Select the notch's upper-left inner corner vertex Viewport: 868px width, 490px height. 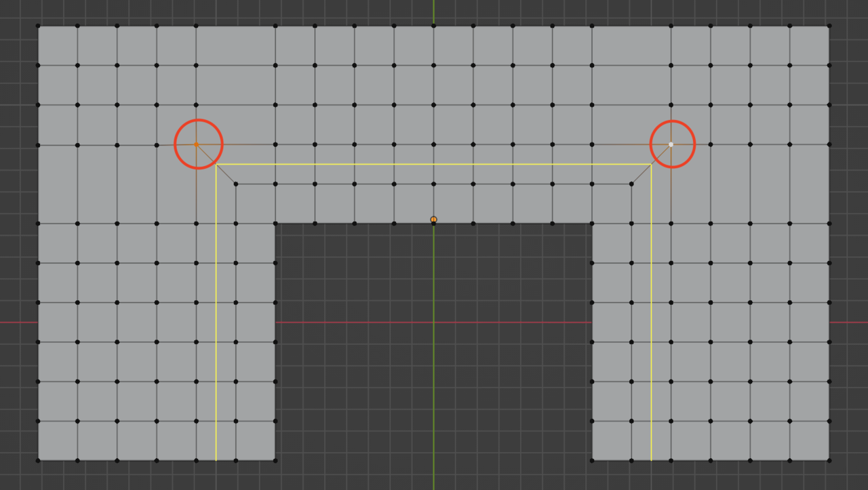click(x=275, y=223)
